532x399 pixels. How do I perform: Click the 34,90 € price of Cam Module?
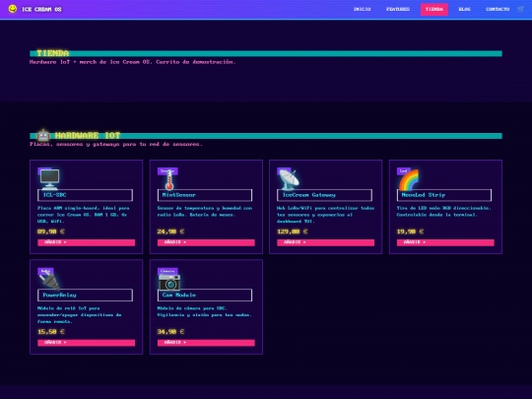pos(170,331)
